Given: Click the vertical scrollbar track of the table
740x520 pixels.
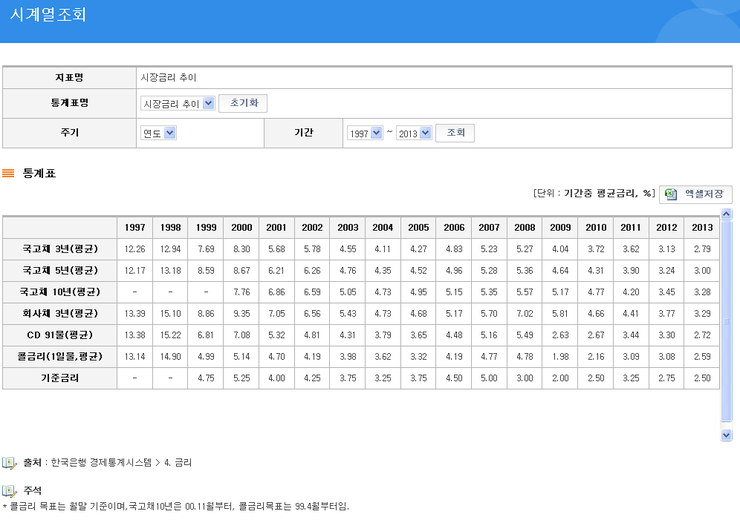Looking at the screenshot, I should pyautogui.click(x=726, y=324).
